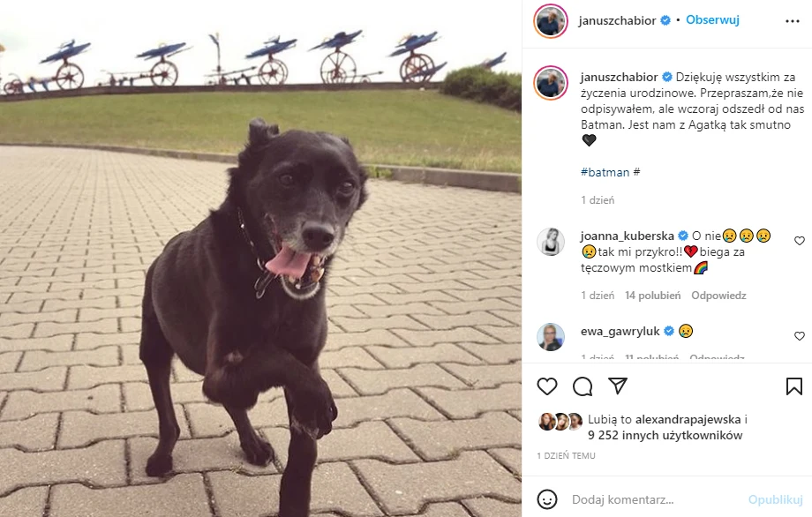Follow januszchabior with the Obserwuj button

click(x=712, y=20)
